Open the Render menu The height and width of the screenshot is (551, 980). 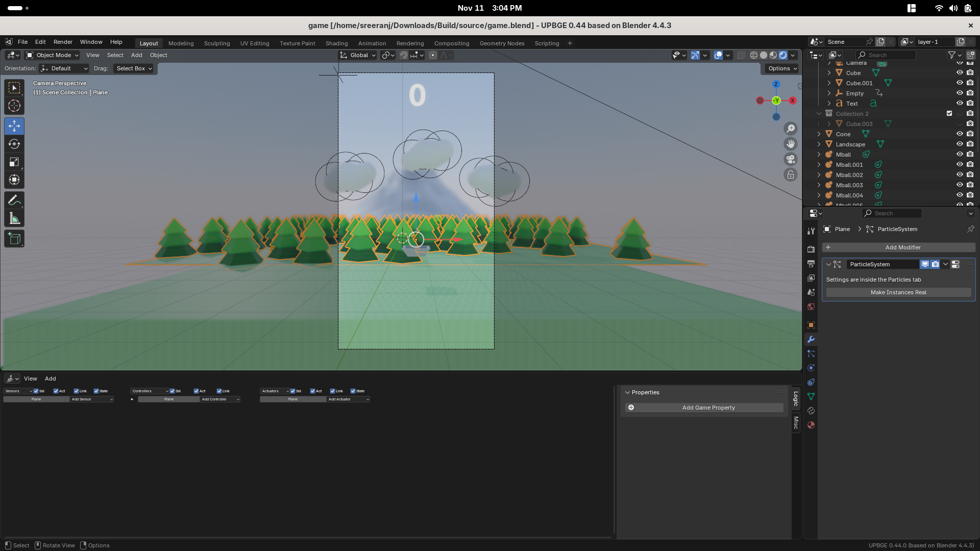[63, 42]
